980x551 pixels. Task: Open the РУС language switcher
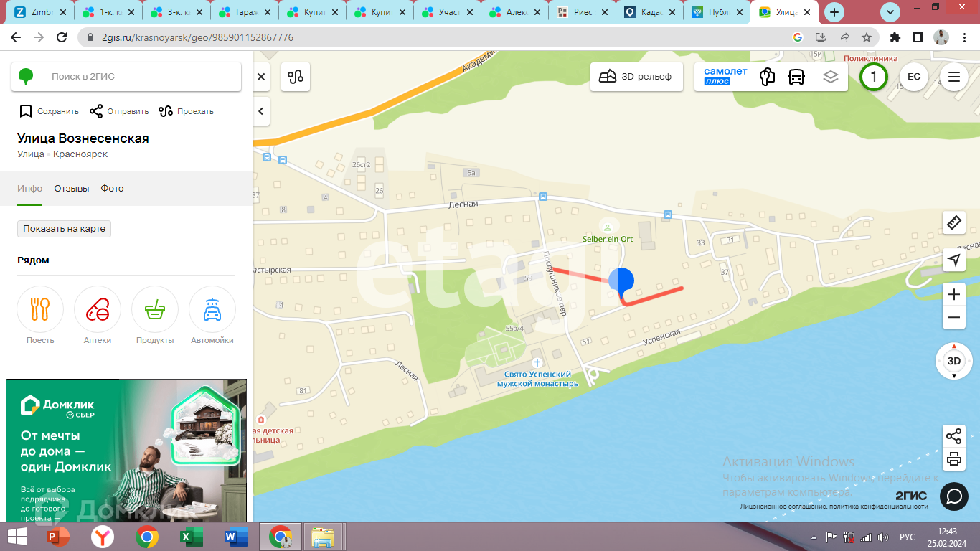click(907, 537)
